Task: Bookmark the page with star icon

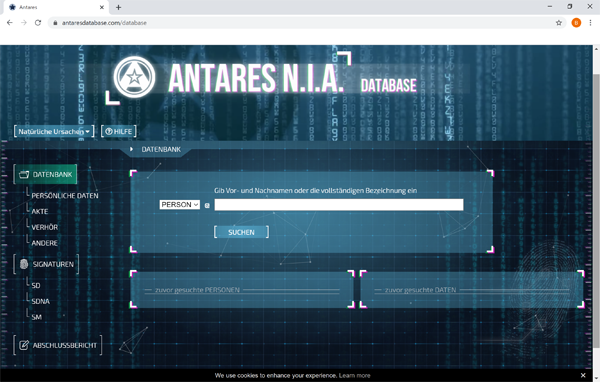Action: coord(559,23)
